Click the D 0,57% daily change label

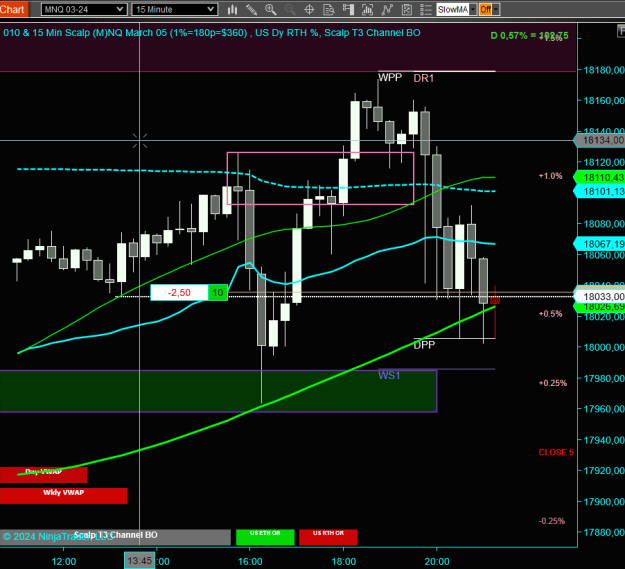pyautogui.click(x=529, y=36)
